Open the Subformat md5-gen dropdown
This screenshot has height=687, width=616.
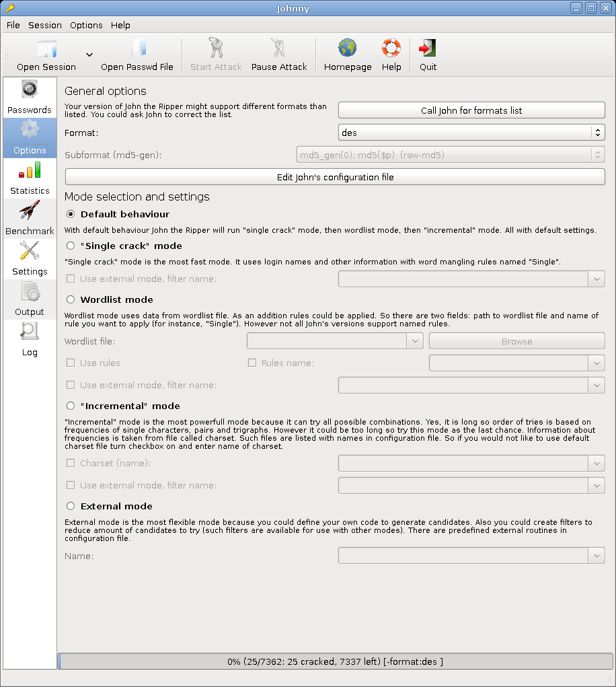[451, 155]
